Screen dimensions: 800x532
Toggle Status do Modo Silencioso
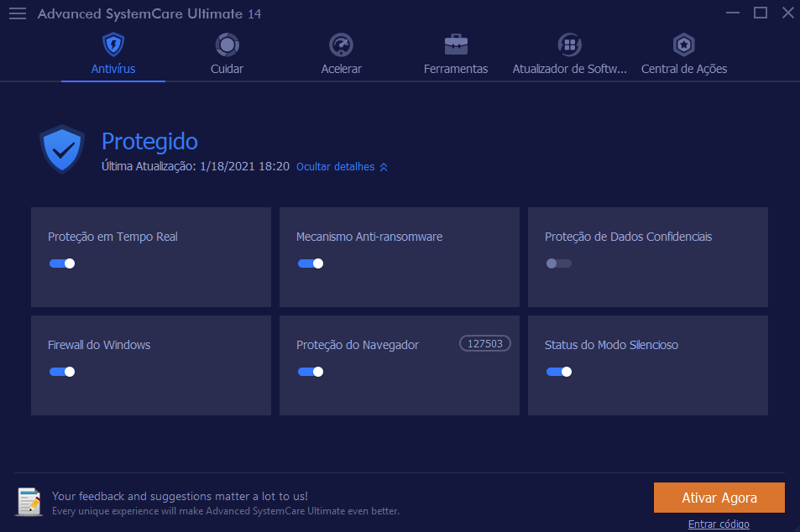[559, 372]
